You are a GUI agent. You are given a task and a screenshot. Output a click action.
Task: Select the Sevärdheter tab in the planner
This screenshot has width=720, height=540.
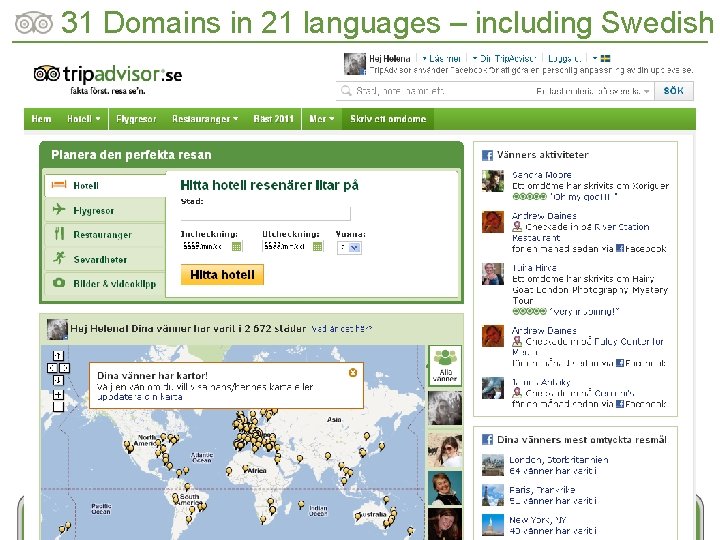106,259
